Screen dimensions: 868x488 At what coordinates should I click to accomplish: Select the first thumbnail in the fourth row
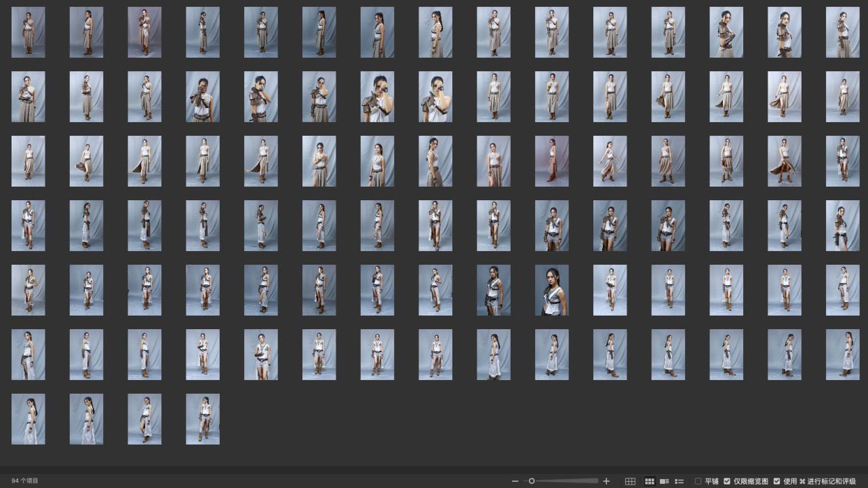point(28,225)
